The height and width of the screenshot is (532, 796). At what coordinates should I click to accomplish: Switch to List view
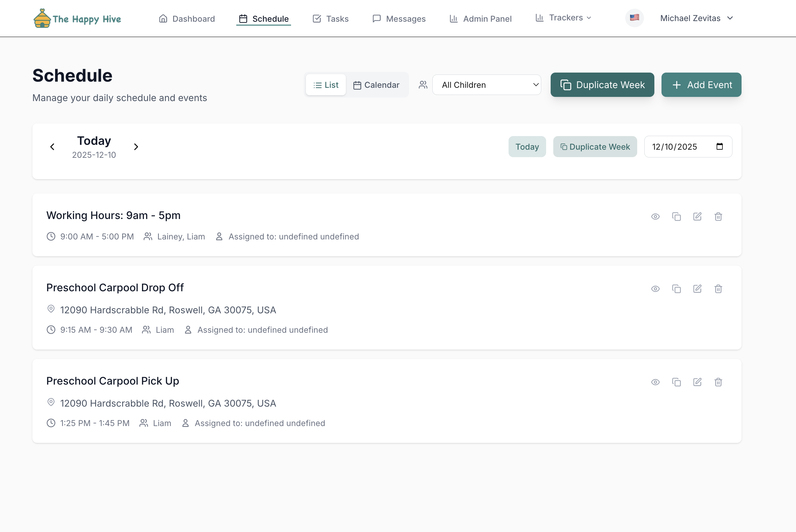[x=326, y=85]
